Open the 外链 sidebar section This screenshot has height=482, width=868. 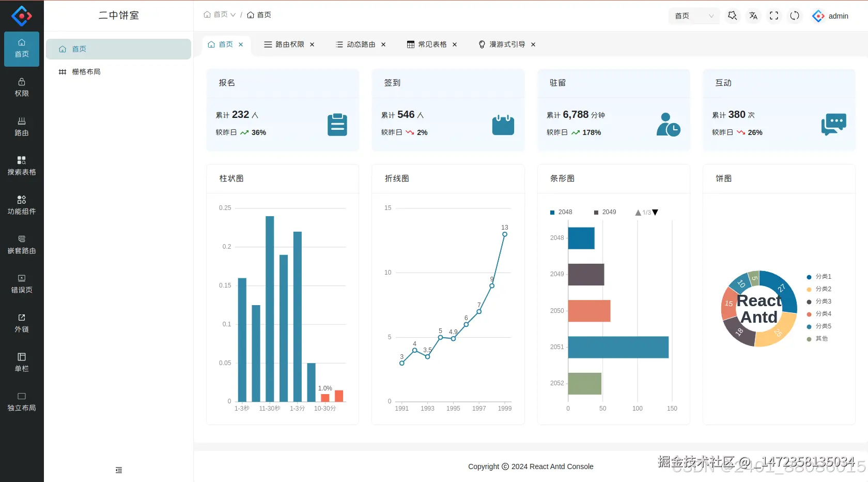[x=22, y=324]
